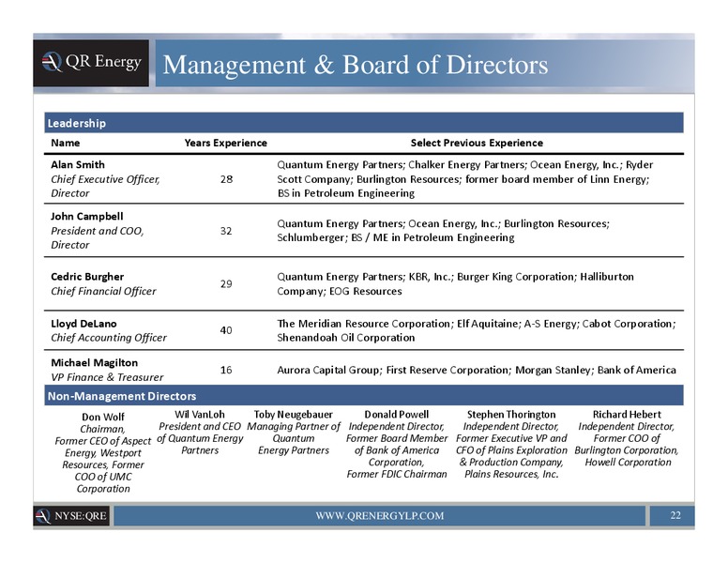Select the name Cedric Burgher
Image resolution: width=728 pixels, height=563 pixels.
pyautogui.click(x=87, y=277)
